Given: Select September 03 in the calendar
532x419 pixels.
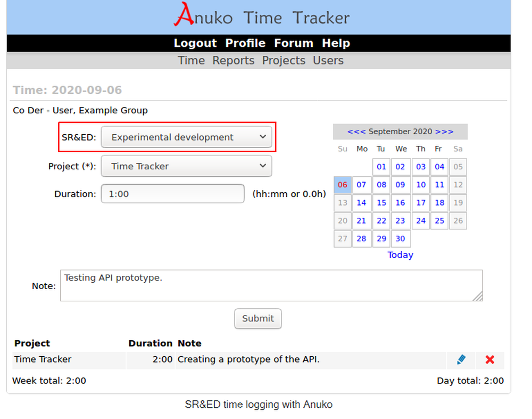Looking at the screenshot, I should click(x=421, y=167).
